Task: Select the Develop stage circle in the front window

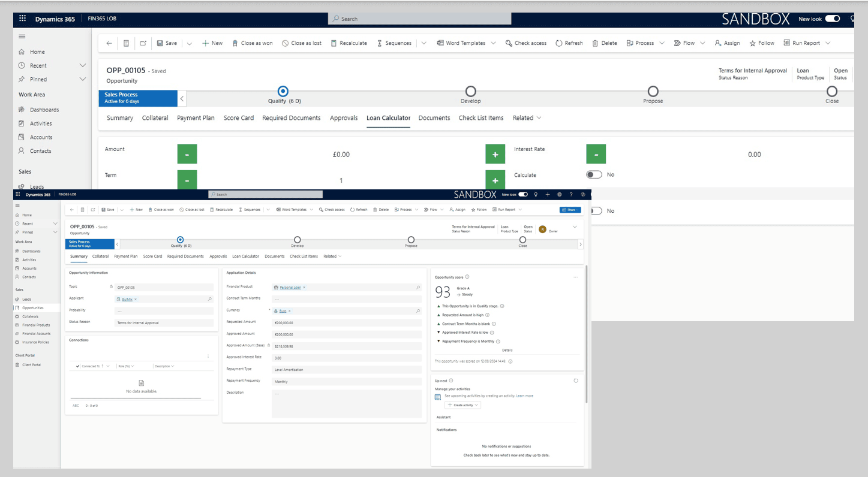Action: [298, 240]
